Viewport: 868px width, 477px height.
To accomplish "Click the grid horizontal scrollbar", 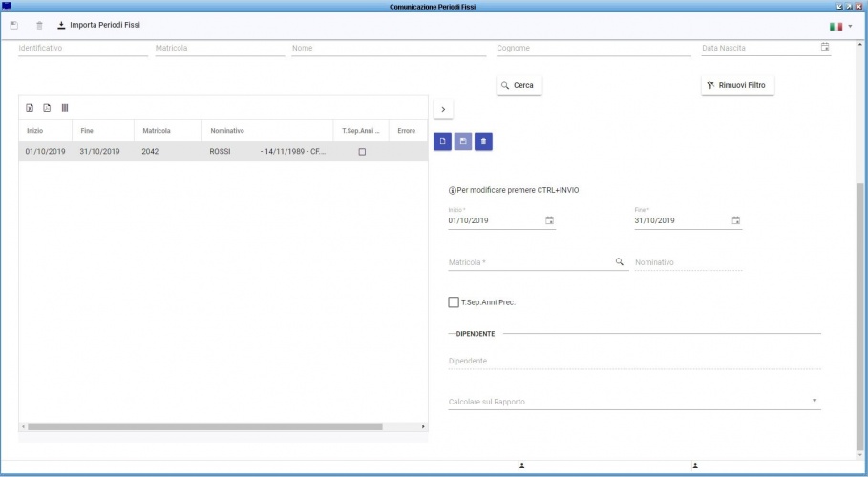I will click(x=204, y=427).
